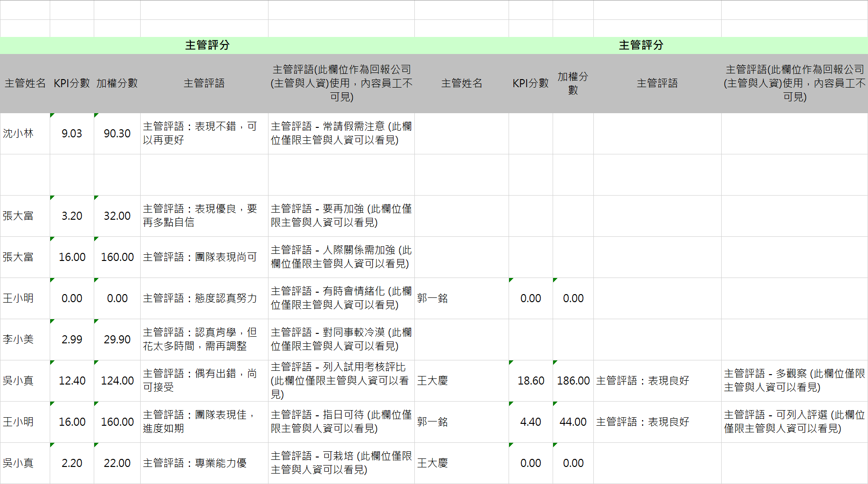Select the KPI score cell showing 18.60

click(530, 381)
